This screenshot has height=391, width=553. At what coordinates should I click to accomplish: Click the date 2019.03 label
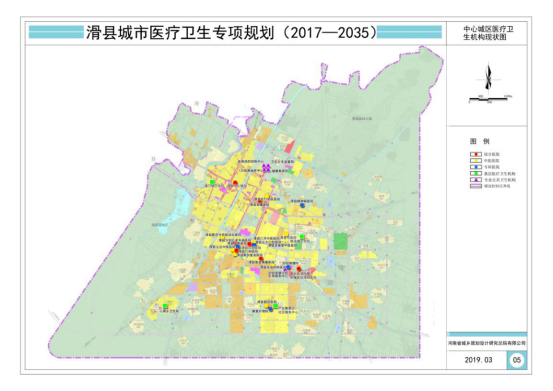coord(478,360)
